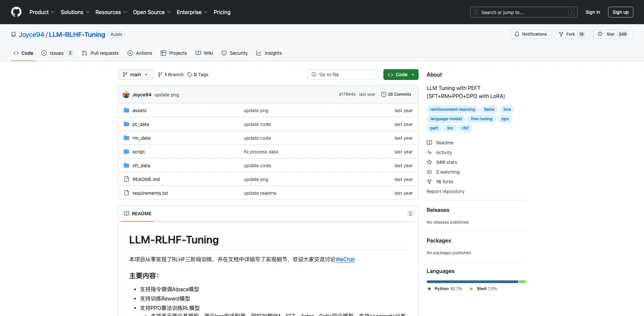Open the 28 Commits history link
The width and height of the screenshot is (644, 316).
click(x=396, y=94)
